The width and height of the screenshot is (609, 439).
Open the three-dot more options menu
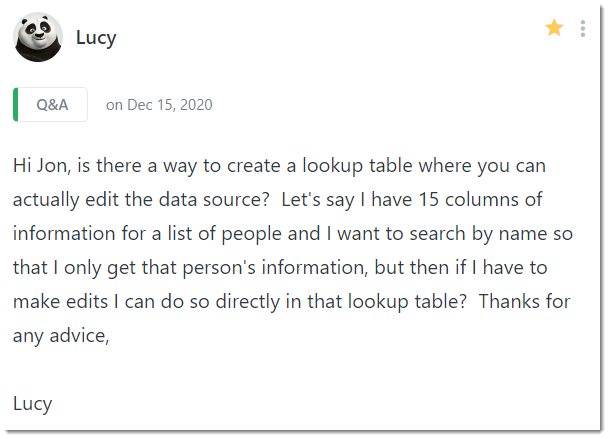[x=582, y=29]
